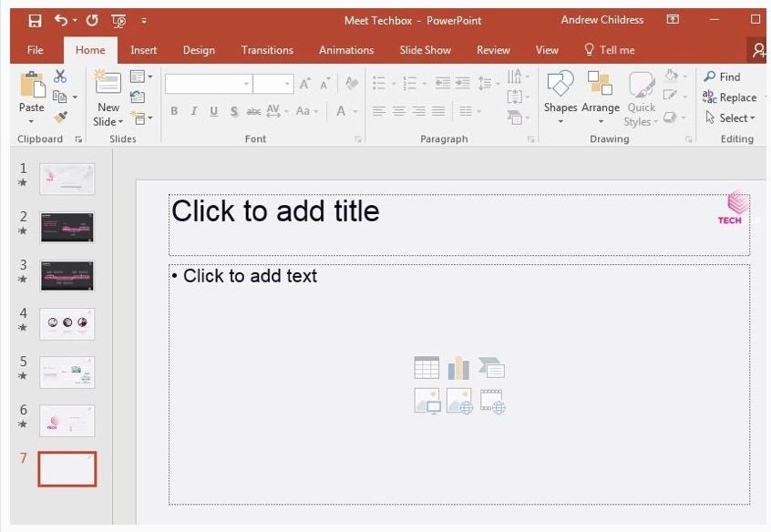Screen dimensions: 771x532
Task: Click Find in Editing group
Action: pos(722,77)
